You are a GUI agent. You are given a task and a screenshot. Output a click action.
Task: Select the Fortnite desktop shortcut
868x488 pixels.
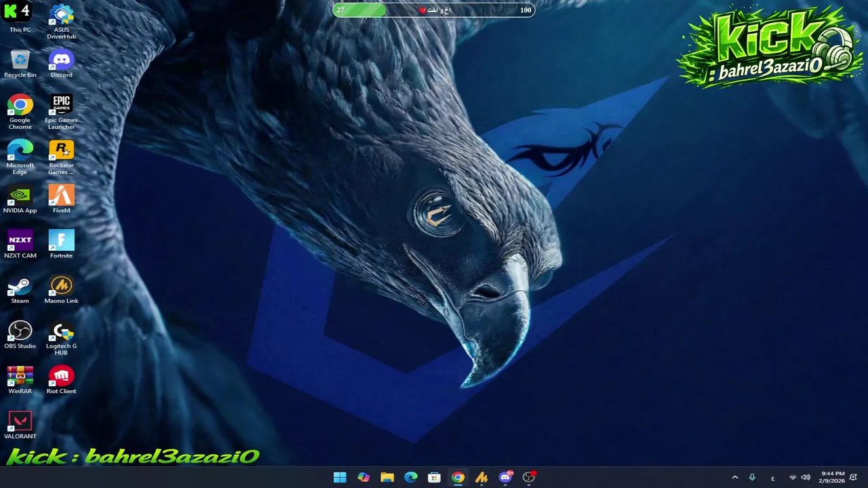[61, 245]
